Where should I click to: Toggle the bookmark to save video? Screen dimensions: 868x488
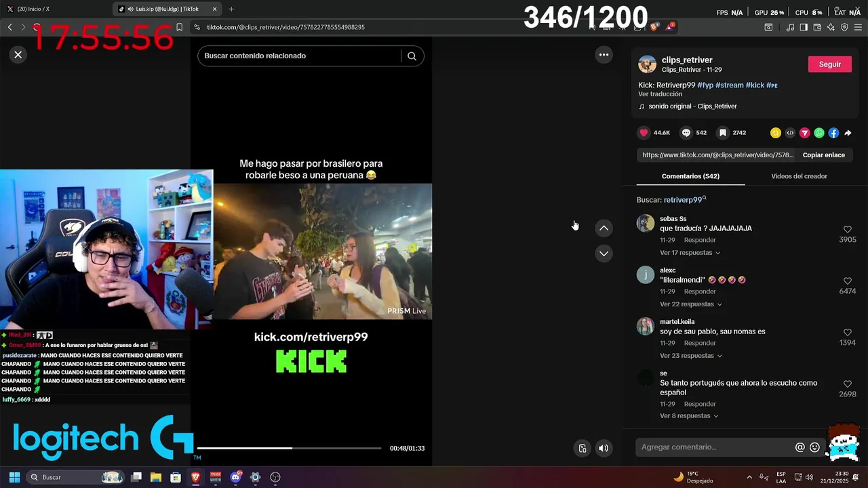(723, 133)
